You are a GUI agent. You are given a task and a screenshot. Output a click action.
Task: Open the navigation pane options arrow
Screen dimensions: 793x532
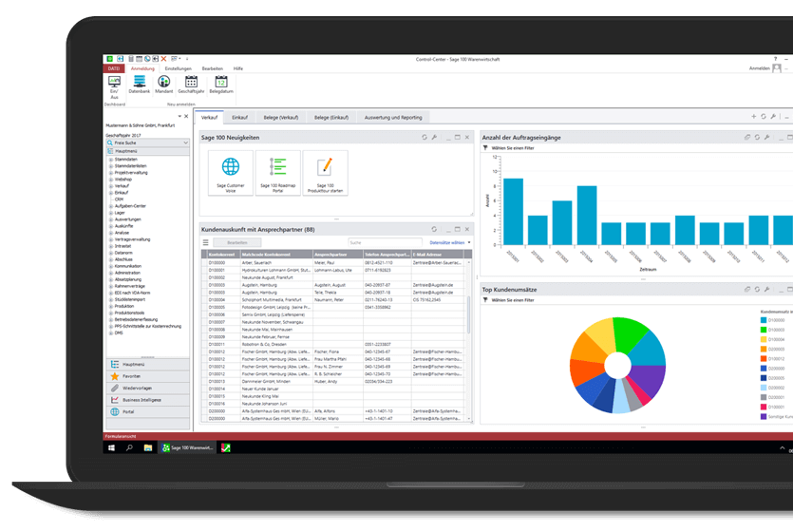tap(179, 116)
